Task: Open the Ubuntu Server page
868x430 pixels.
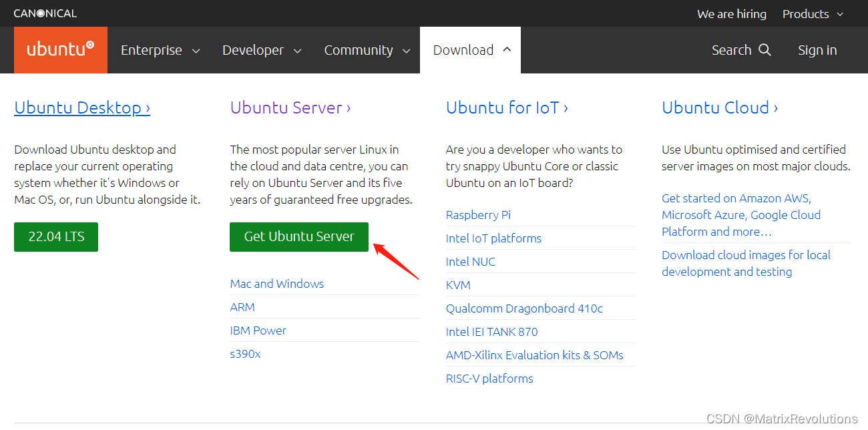Action: [290, 107]
